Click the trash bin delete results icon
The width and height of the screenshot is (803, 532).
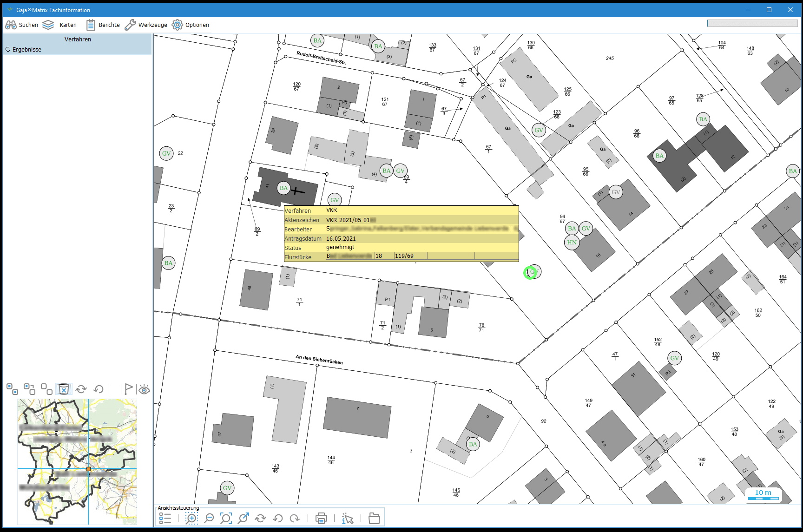coord(64,389)
